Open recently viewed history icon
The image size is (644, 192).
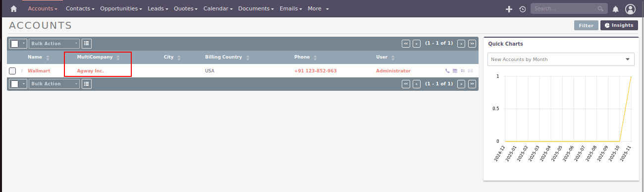pyautogui.click(x=523, y=9)
